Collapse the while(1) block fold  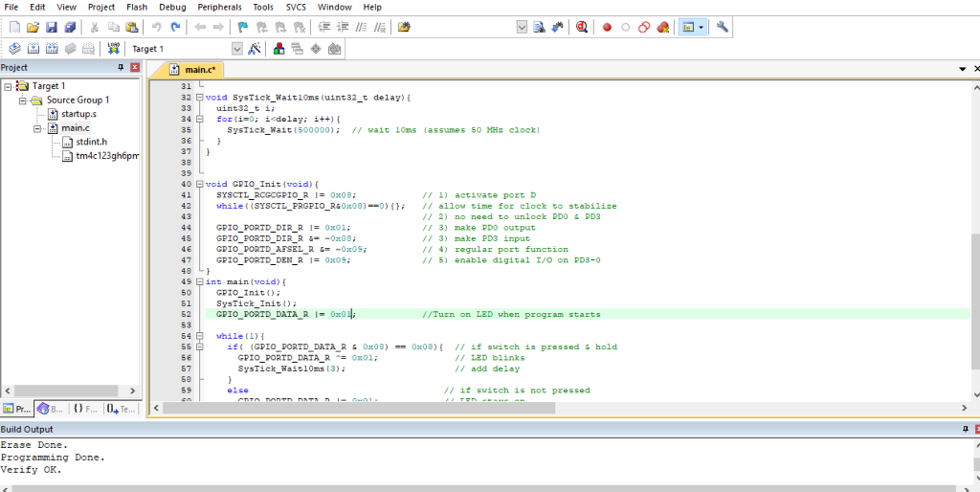pyautogui.click(x=199, y=336)
